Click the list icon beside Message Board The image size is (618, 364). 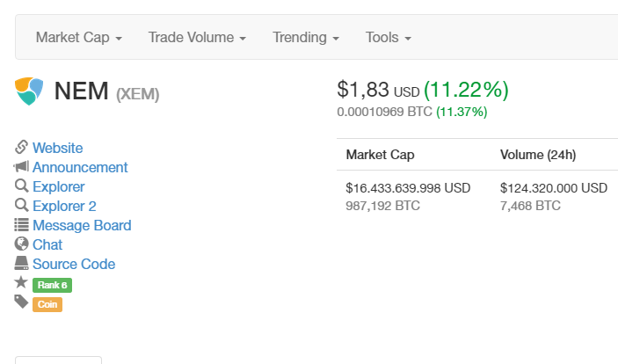(x=22, y=225)
